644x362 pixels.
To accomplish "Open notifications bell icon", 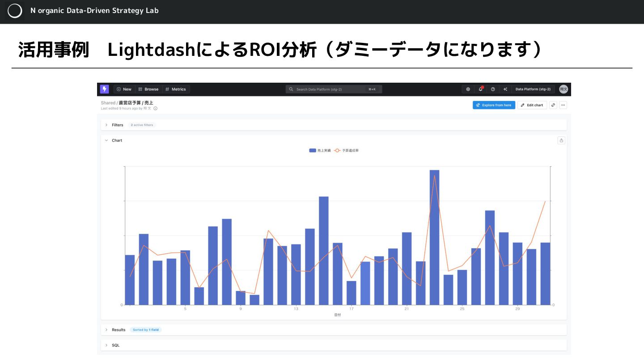I will pyautogui.click(x=481, y=89).
